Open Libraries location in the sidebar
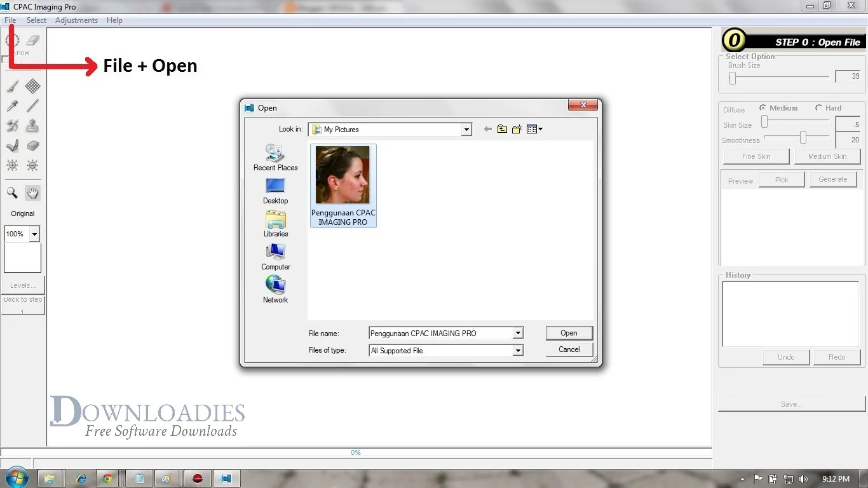 275,224
